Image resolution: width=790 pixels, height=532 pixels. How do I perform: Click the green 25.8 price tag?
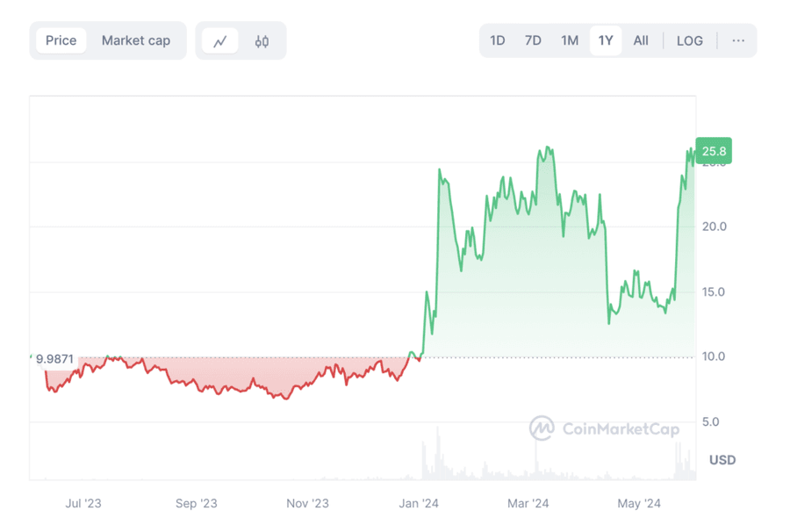[x=714, y=151]
